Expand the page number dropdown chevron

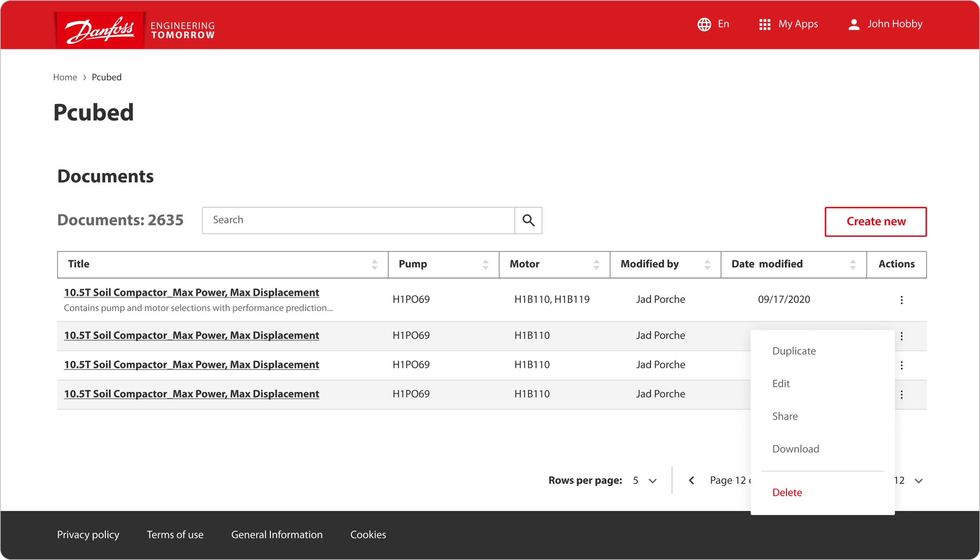(x=918, y=481)
